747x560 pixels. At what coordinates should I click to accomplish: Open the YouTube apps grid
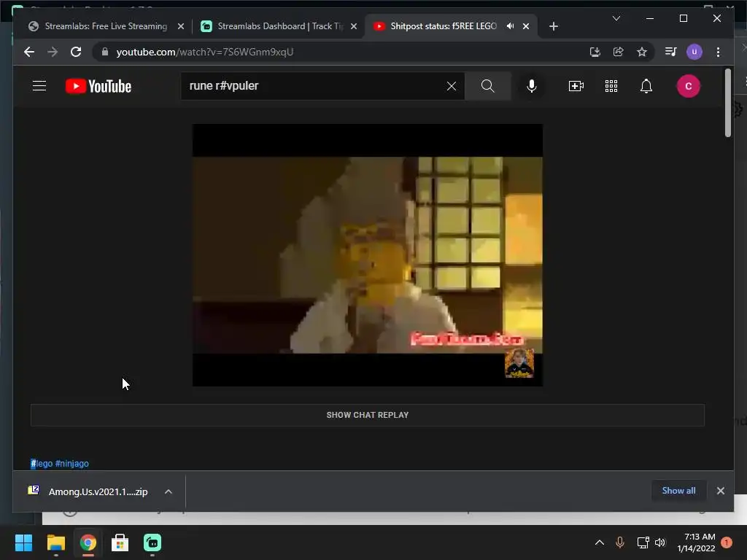611,86
